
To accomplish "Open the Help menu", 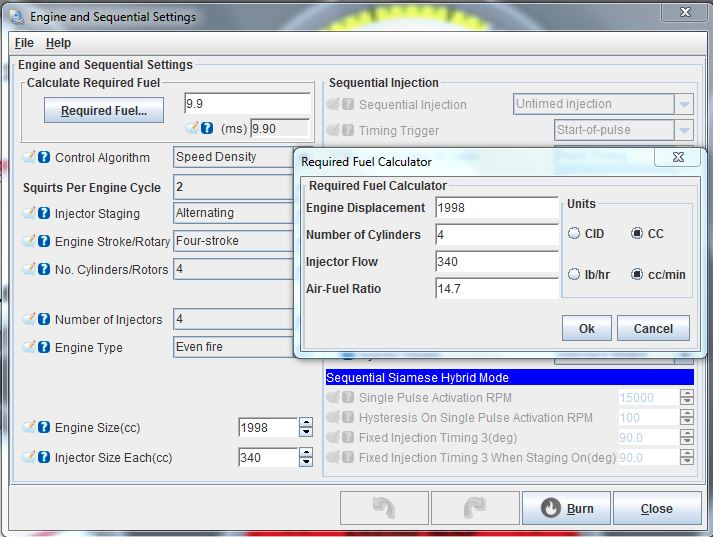I will tap(58, 44).
